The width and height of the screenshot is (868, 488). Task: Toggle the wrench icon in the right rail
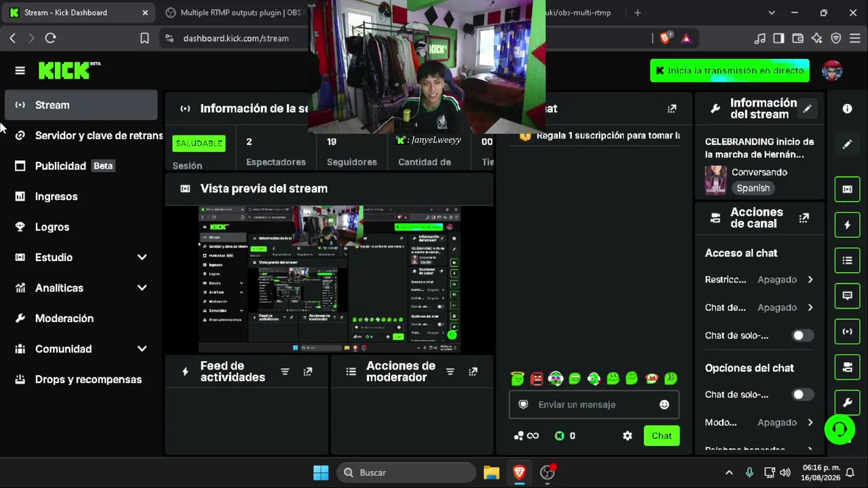(x=847, y=403)
